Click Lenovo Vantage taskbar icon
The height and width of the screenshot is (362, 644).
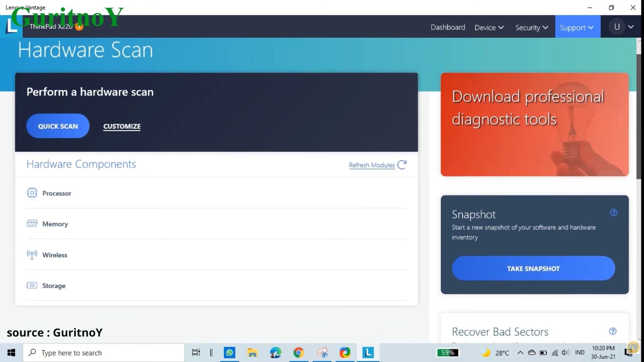368,353
